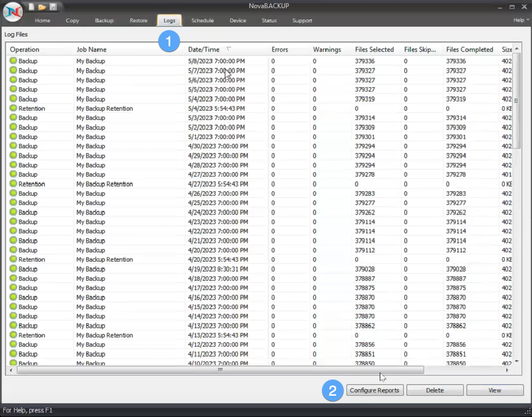Click the open folder icon in title bar

click(42, 7)
